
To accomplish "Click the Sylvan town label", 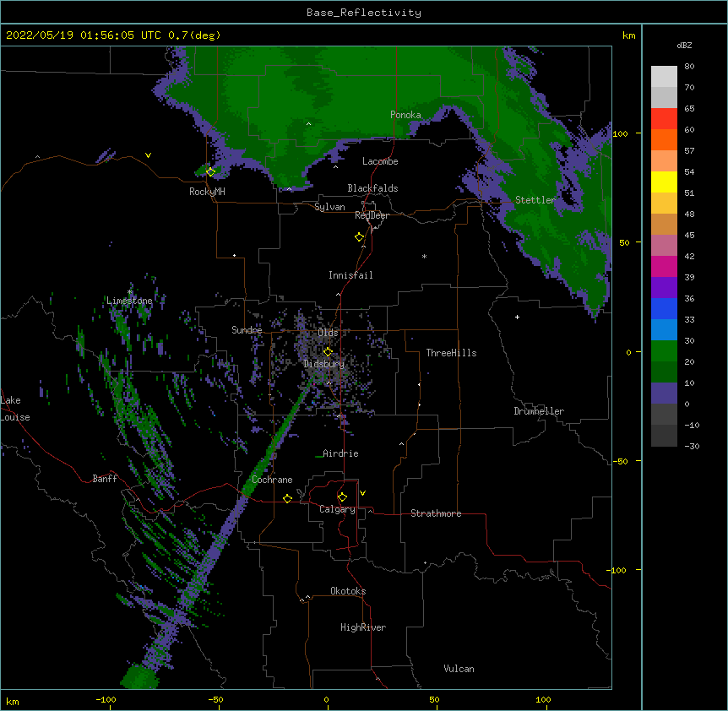I will 329,207.
